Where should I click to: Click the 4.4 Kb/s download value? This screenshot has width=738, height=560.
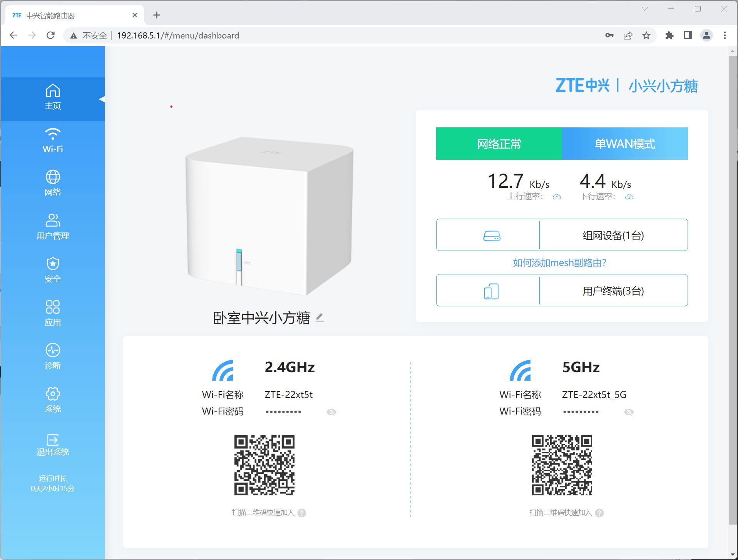605,181
